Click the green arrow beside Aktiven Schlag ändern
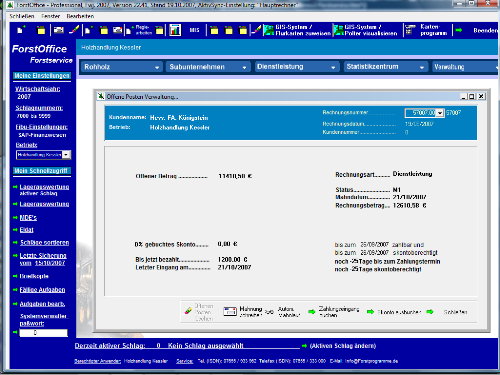 click(304, 346)
